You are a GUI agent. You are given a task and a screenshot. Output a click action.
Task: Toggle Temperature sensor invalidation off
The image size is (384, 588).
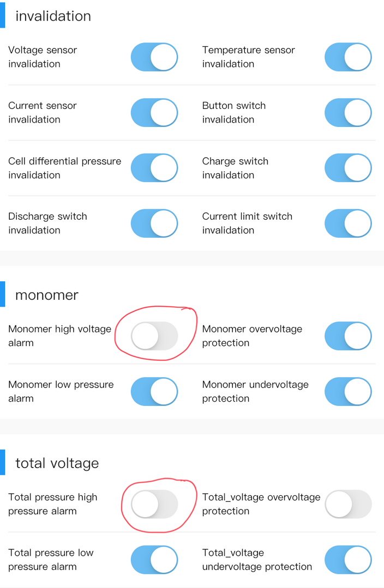(x=348, y=57)
